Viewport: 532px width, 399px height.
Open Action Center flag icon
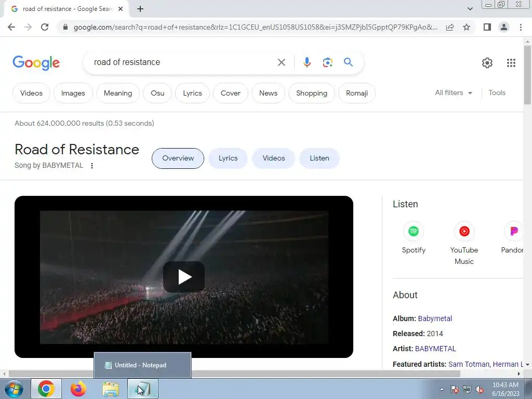[455, 389]
